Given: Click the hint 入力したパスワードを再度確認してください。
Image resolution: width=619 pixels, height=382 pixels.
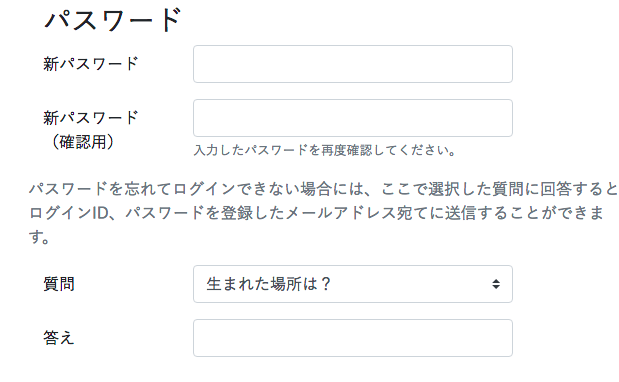Looking at the screenshot, I should coord(325,150).
